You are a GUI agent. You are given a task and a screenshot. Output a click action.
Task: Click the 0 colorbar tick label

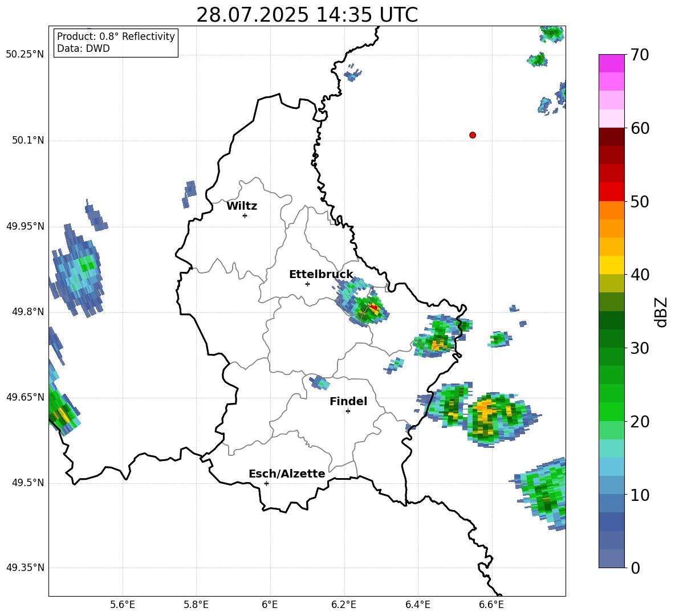point(635,568)
